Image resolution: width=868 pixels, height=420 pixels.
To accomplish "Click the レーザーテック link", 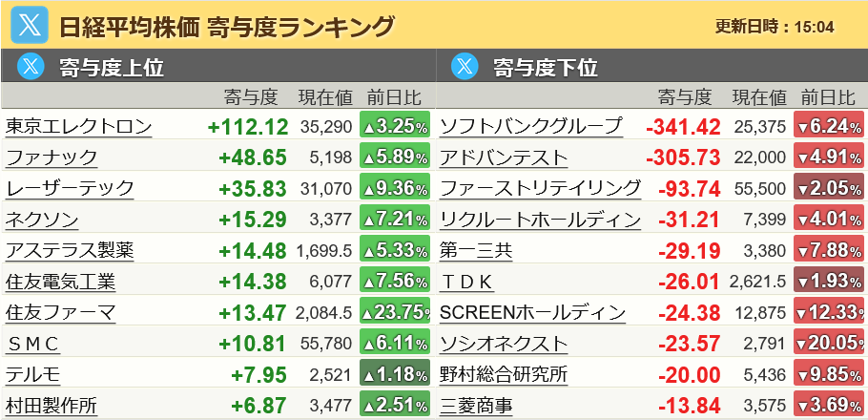I will tap(70, 189).
